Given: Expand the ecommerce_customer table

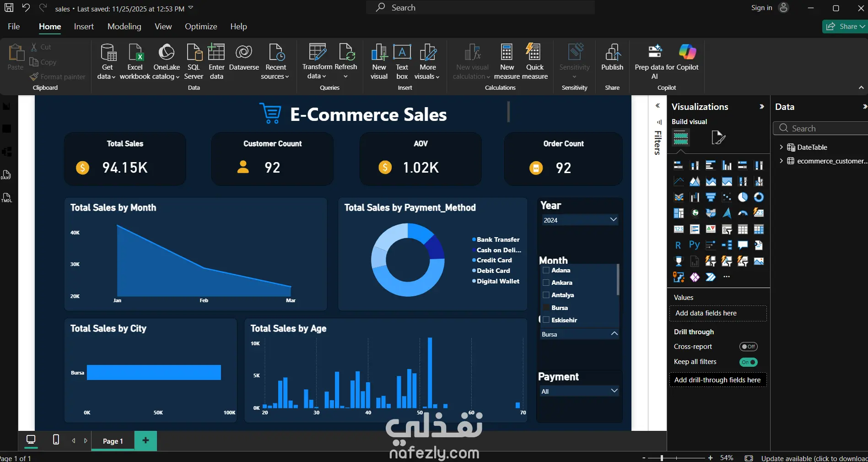Looking at the screenshot, I should point(781,161).
